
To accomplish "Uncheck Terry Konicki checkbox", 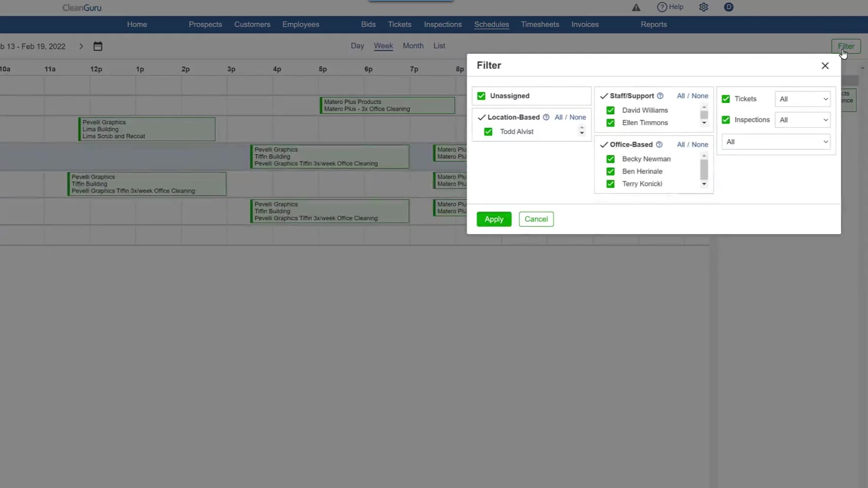I will tap(610, 184).
